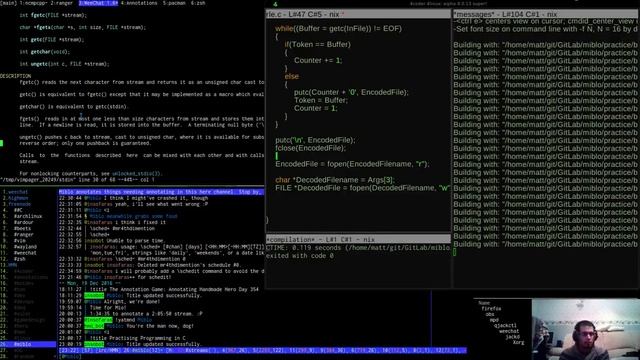Switch to tmux window 5:pacman
This screenshot has width=640, height=360.
coord(173,3)
